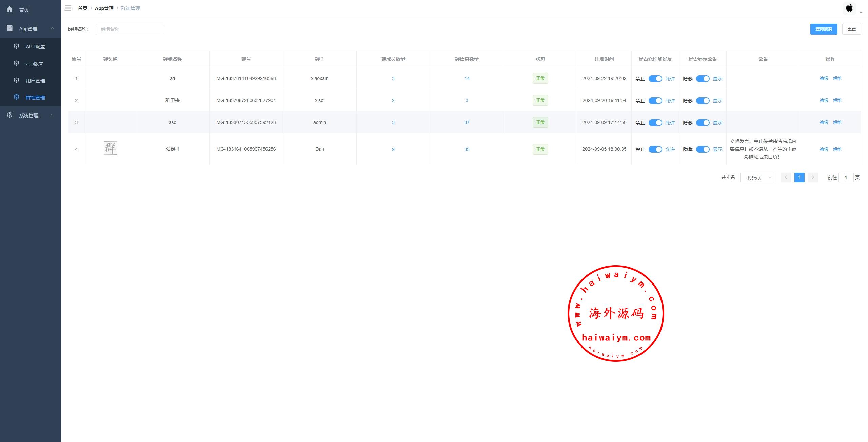Click 解散 link for group asd
The width and height of the screenshot is (868, 442).
coord(837,122)
